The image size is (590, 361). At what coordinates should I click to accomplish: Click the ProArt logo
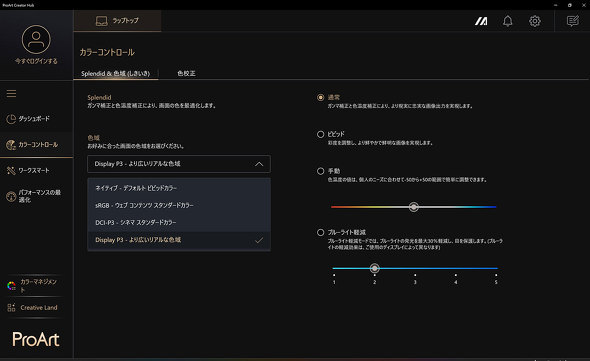[36, 340]
